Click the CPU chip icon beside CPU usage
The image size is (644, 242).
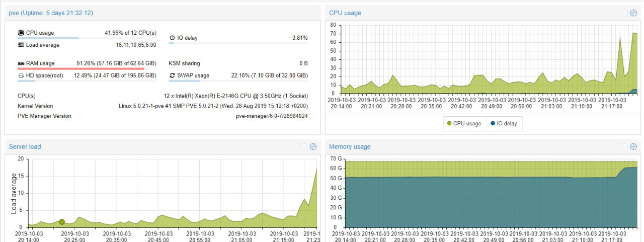(x=21, y=33)
